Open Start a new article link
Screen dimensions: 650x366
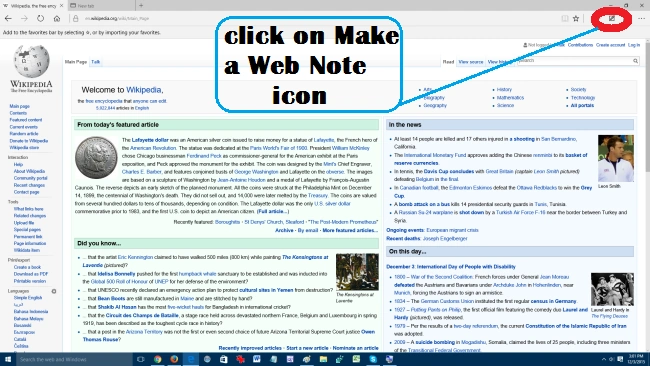[x=307, y=348]
